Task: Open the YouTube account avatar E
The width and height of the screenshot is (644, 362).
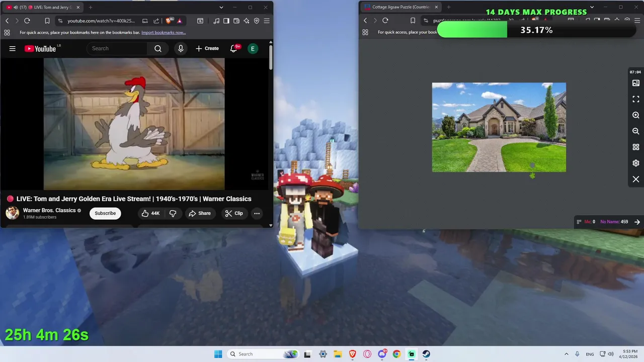Action: coord(253,48)
